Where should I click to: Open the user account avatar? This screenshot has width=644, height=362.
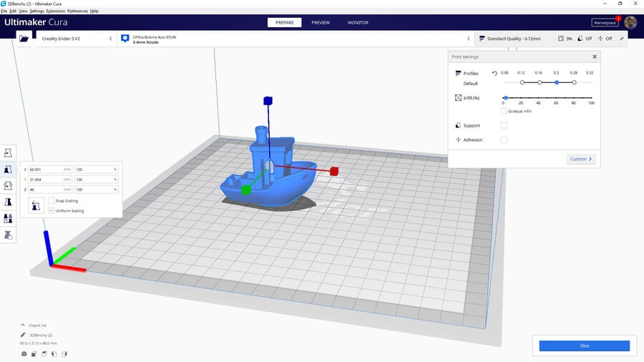(630, 23)
